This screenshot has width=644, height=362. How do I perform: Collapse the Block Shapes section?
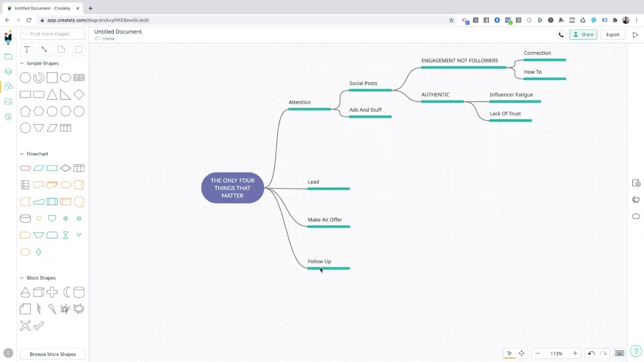pos(22,278)
